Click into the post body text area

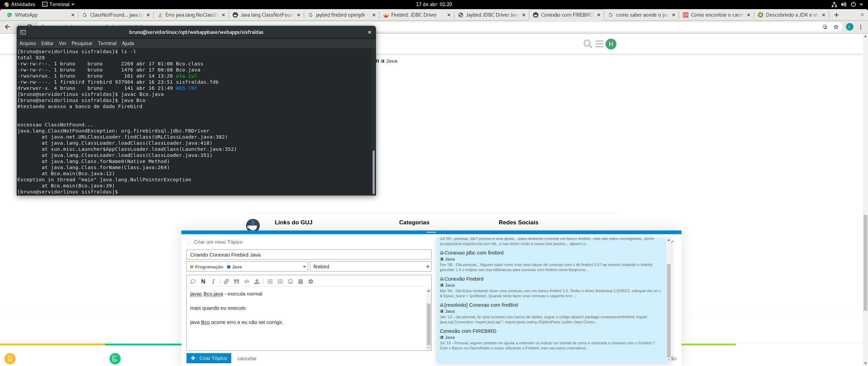click(x=307, y=319)
